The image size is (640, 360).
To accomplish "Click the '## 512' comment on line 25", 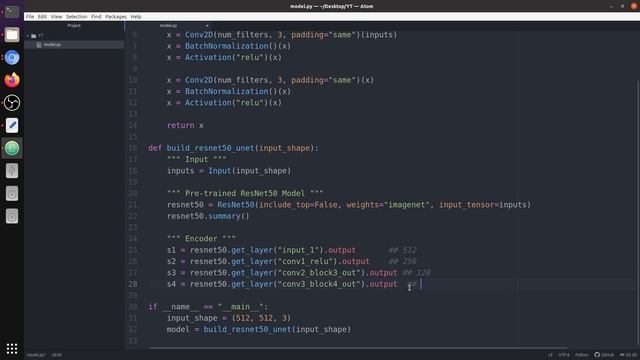I will [402, 250].
